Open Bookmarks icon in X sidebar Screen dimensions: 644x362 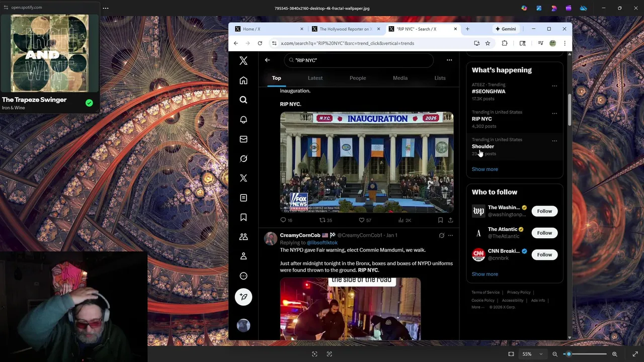point(244,217)
